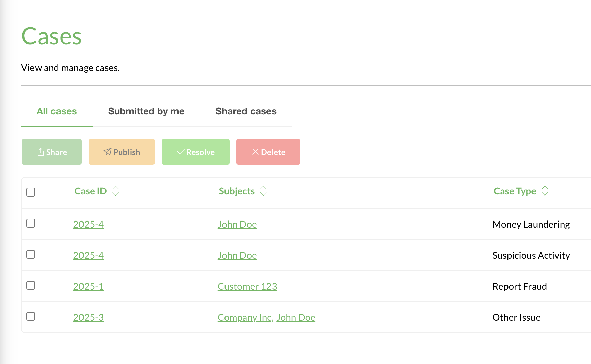Select the All cases tab
591x364 pixels.
point(56,111)
